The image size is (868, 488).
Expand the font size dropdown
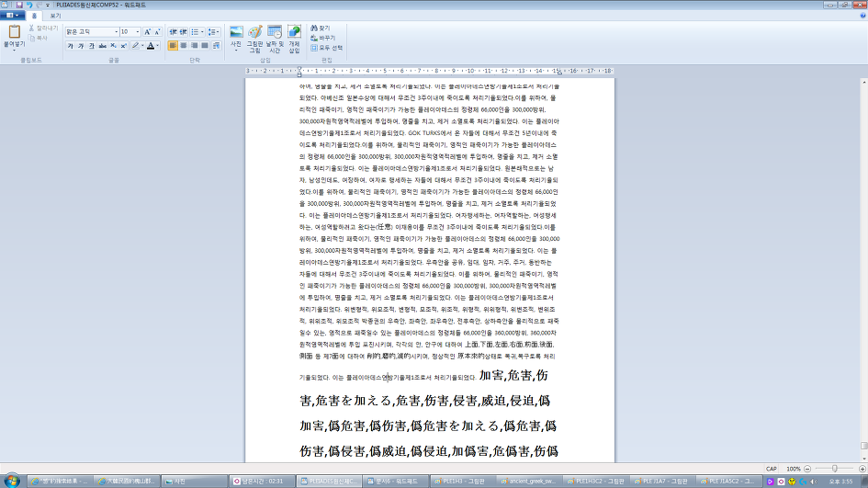click(x=137, y=32)
